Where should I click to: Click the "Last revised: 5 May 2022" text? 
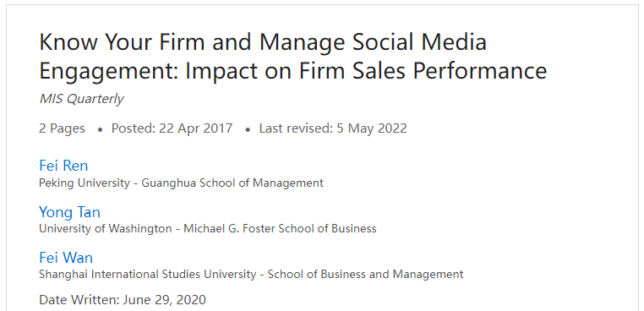coord(333,128)
